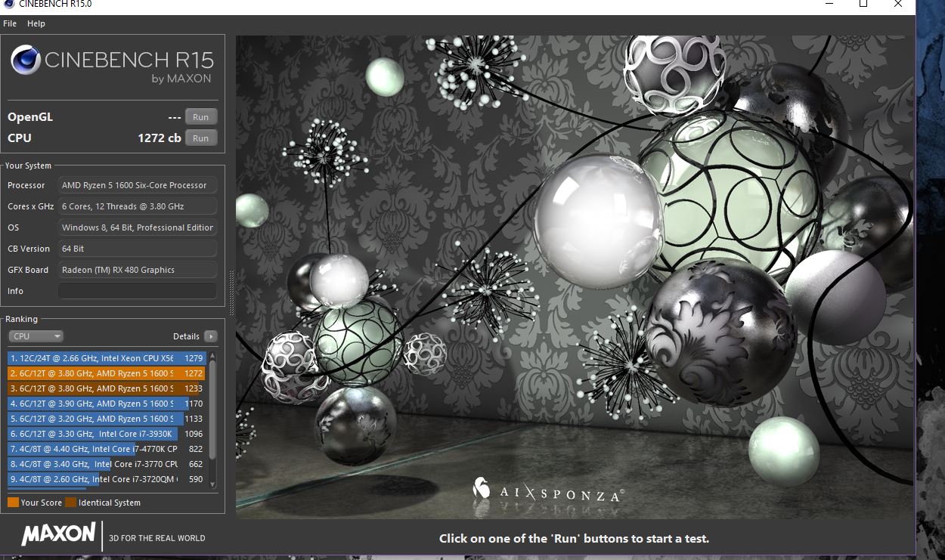Select the Intel Core i7-4770K ranking row

(x=107, y=449)
